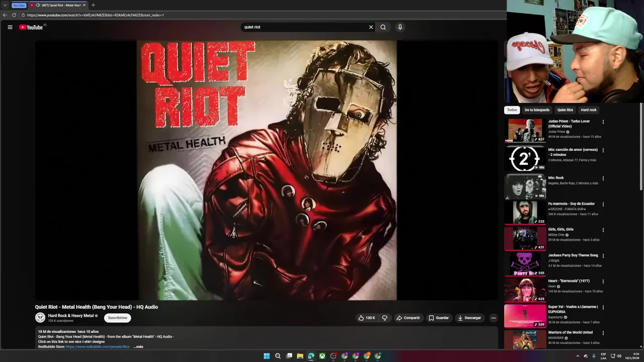
Task: Show hidden system tray icons
Action: pos(578,356)
